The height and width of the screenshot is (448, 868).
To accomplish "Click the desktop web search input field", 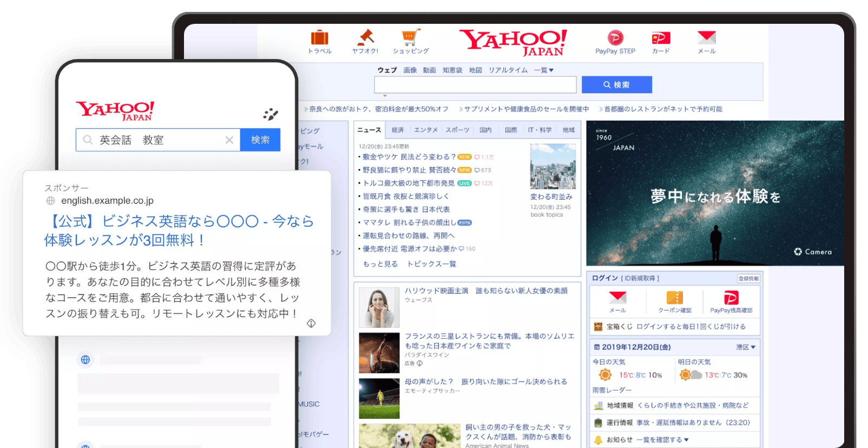I will (475, 85).
